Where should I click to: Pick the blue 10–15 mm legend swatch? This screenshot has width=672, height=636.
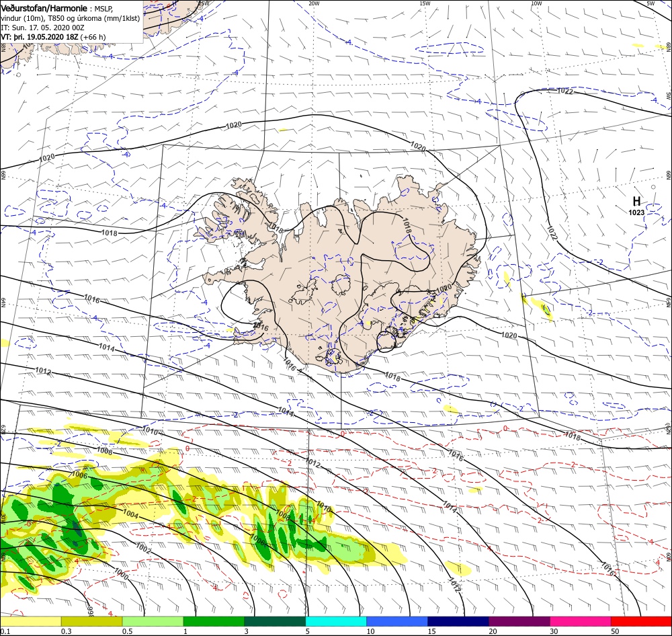coord(397,621)
